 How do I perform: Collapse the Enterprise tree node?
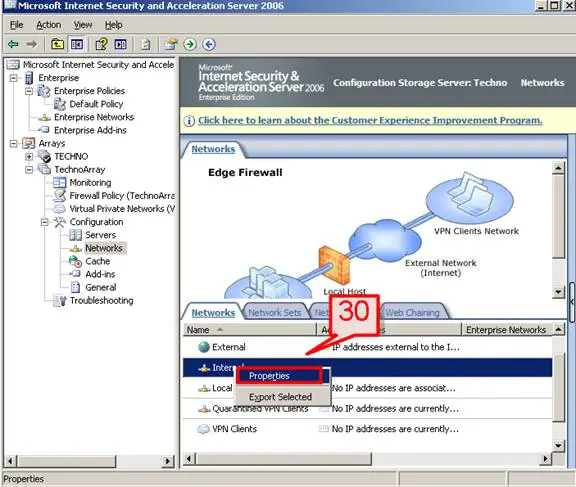[x=14, y=78]
